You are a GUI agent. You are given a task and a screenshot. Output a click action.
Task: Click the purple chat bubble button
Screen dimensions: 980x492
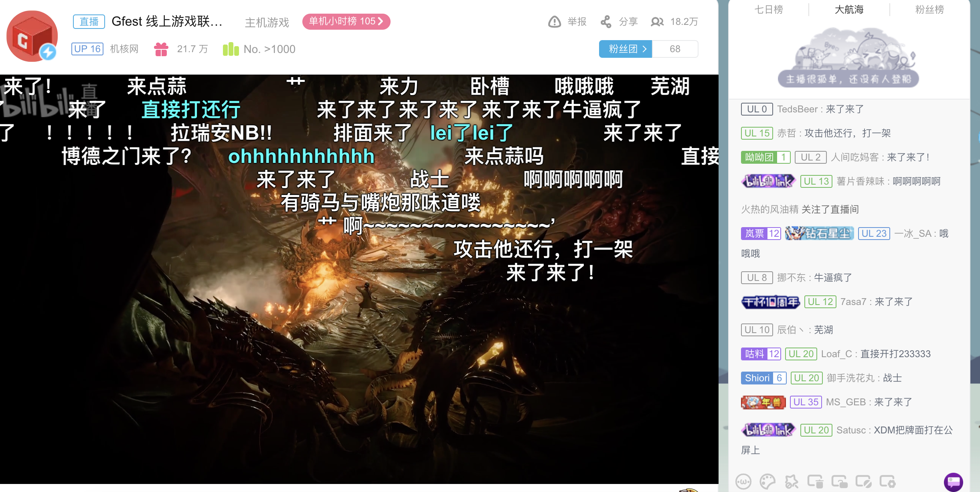953,482
